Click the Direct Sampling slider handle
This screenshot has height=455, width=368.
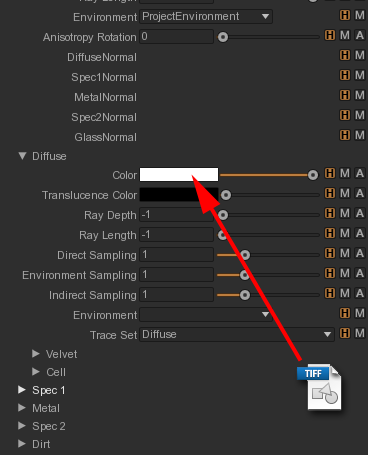tap(245, 255)
